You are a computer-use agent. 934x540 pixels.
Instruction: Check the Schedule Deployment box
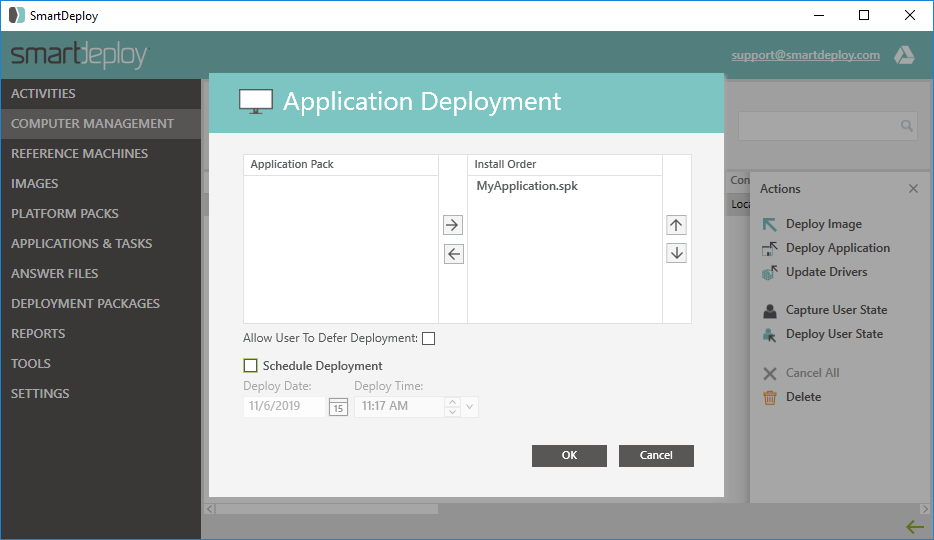coord(251,366)
